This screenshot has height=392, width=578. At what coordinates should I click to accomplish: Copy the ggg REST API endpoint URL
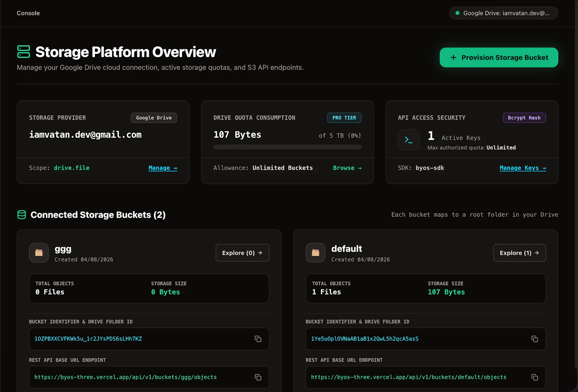pyautogui.click(x=258, y=377)
